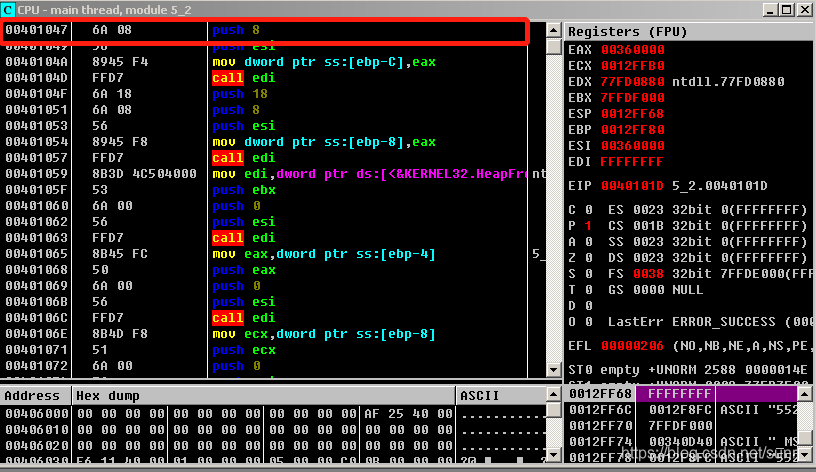Select EDI register value FFFFFFFF
This screenshot has height=472, width=816.
[x=632, y=162]
